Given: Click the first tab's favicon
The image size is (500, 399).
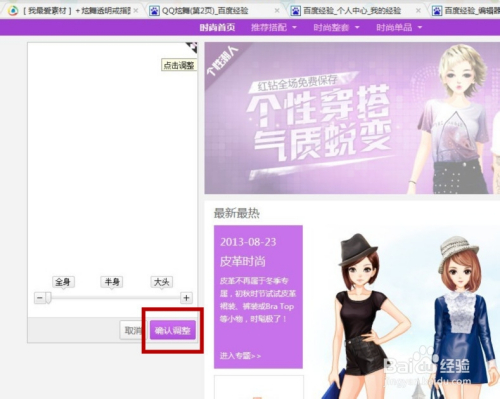Looking at the screenshot, I should (13, 11).
